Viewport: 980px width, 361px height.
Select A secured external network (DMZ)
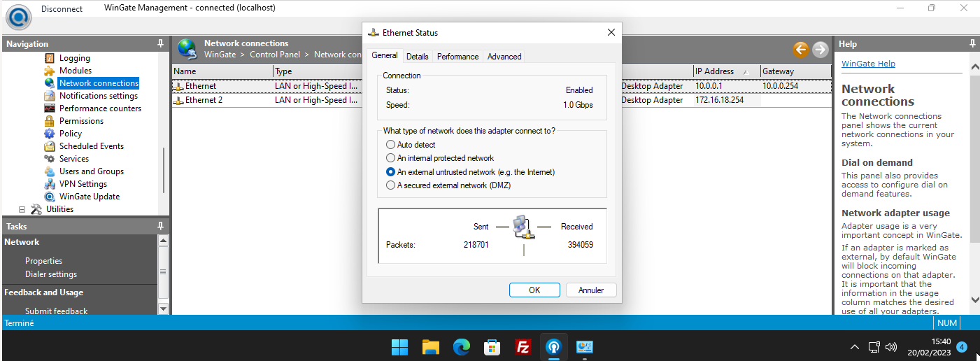391,185
